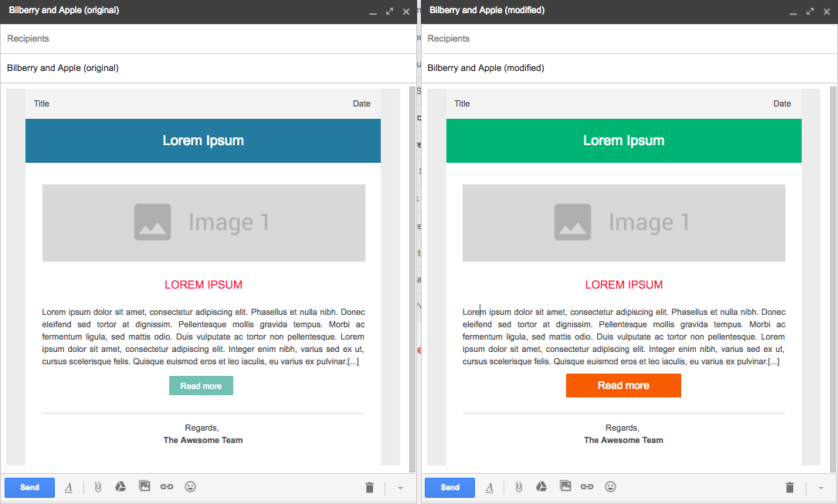This screenshot has height=504, width=838.
Task: Expand more options arrow in original compose window
Action: 400,488
